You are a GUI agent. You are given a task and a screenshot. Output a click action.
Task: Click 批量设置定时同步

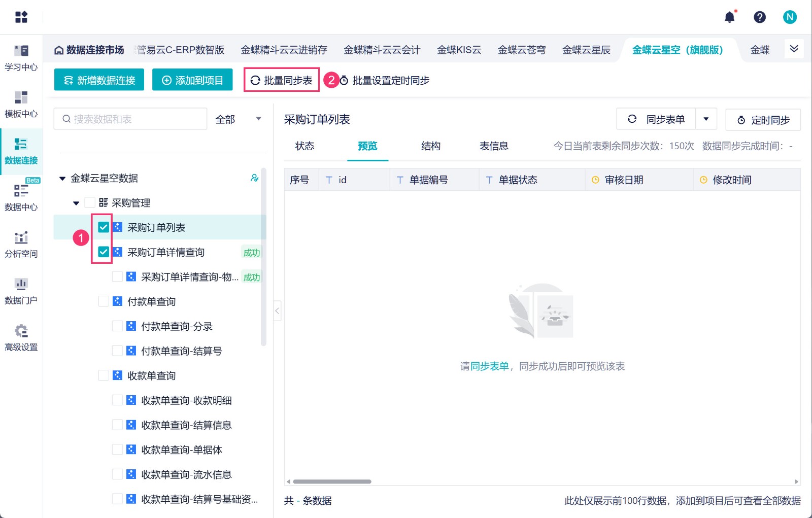click(385, 80)
